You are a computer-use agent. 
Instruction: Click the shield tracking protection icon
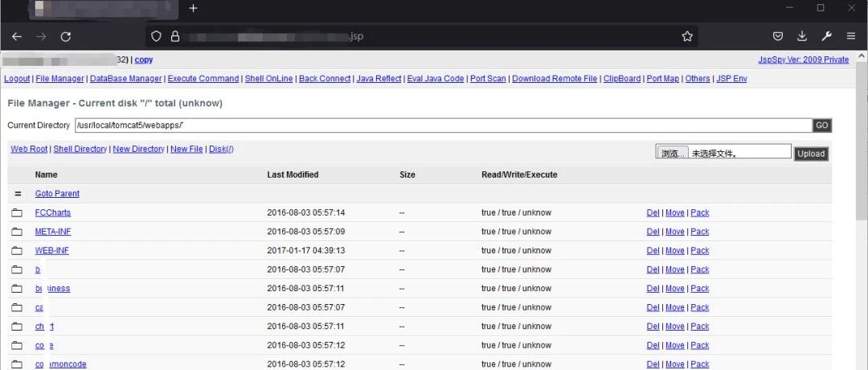point(157,36)
